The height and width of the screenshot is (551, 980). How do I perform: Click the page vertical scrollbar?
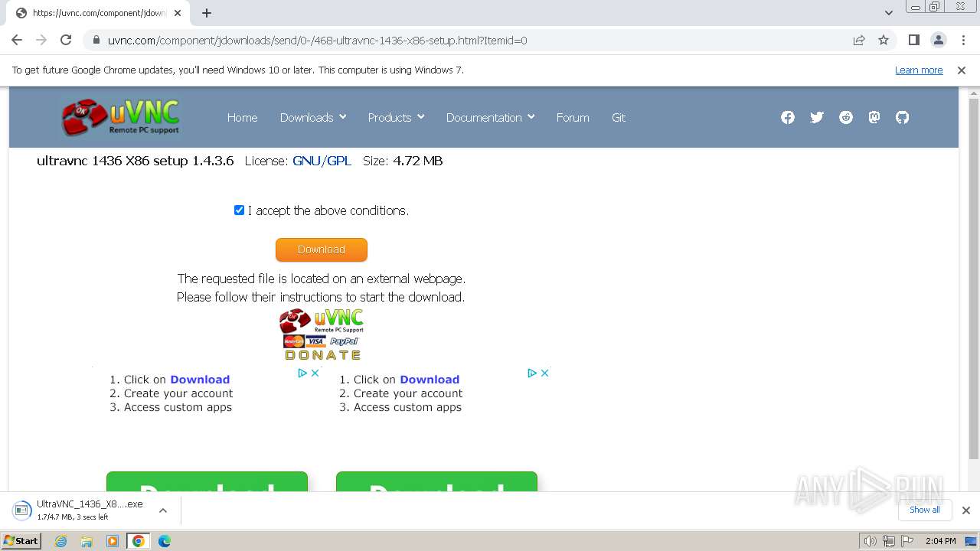click(x=974, y=279)
